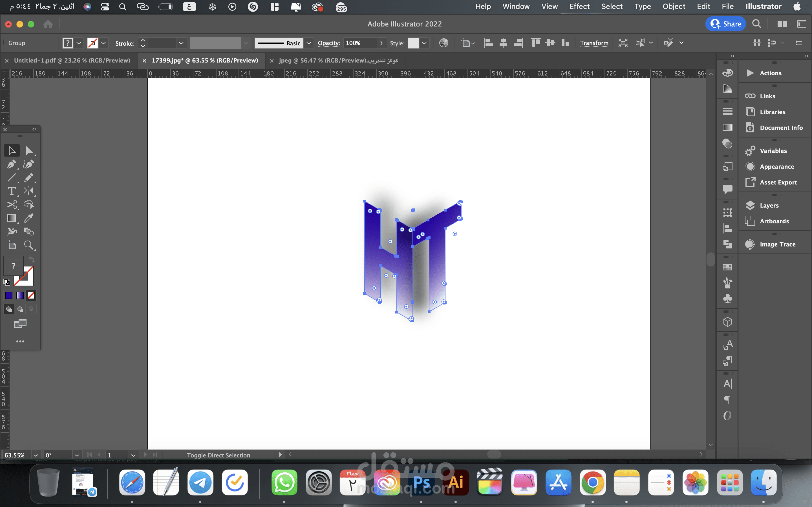Select the Gradient tool
The image size is (812, 507).
pyautogui.click(x=11, y=218)
